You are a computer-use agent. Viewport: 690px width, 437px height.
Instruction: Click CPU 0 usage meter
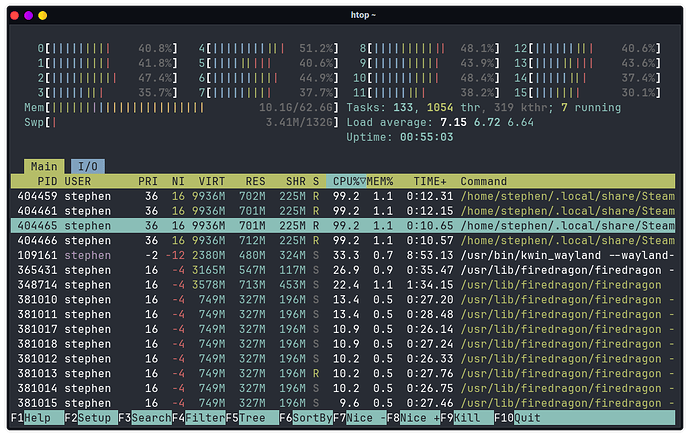pos(107,48)
